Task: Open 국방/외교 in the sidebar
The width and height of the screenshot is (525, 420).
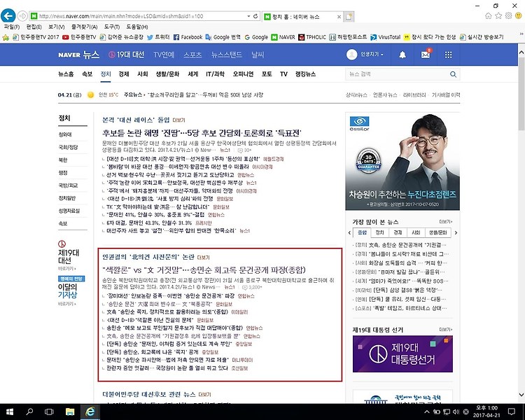Action: click(x=69, y=185)
